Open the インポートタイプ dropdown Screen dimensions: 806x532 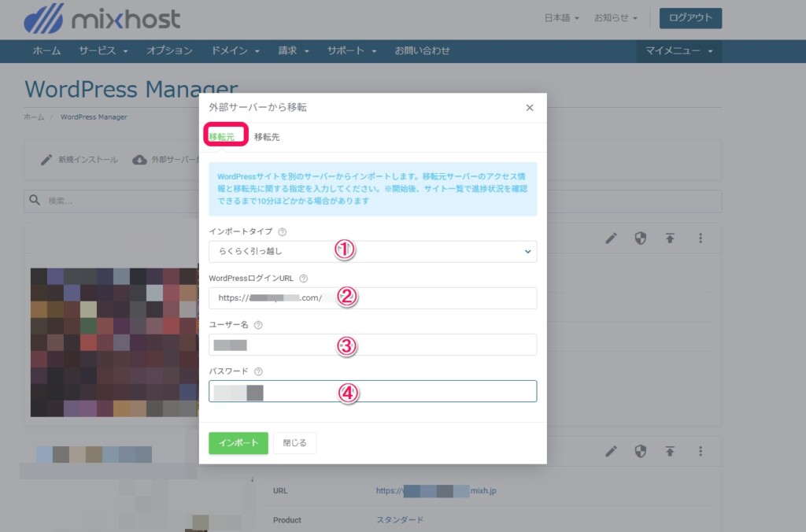tap(372, 252)
